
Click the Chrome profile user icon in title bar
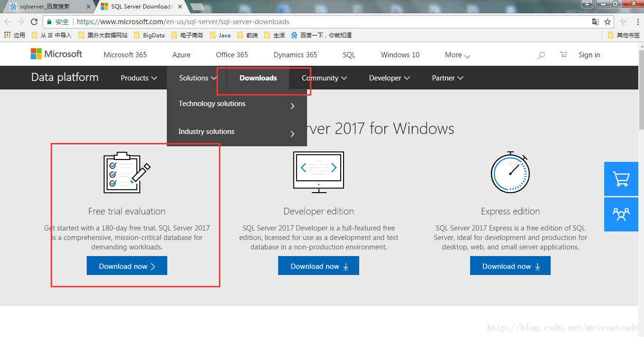point(587,3)
